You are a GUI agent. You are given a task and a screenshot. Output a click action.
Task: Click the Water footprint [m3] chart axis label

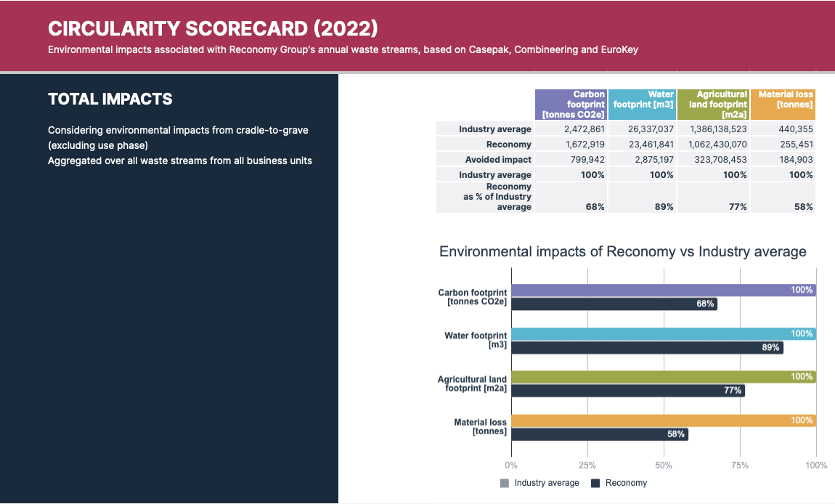tap(476, 340)
